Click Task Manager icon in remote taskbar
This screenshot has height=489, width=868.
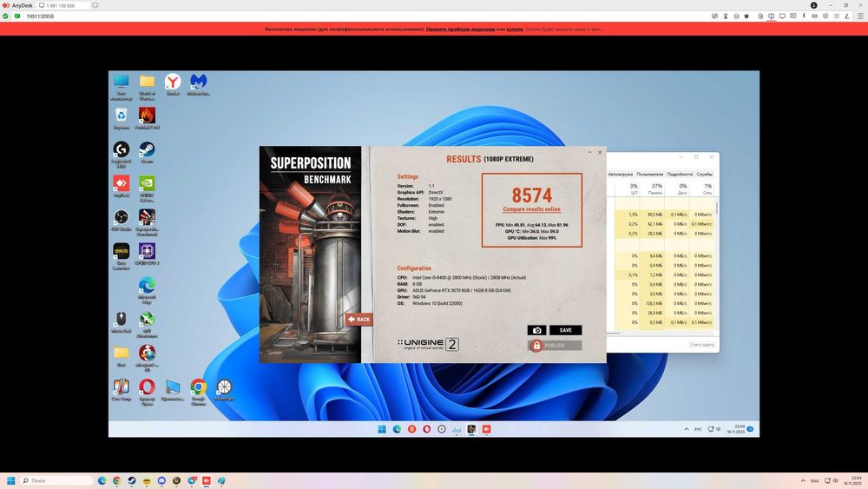pyautogui.click(x=457, y=429)
